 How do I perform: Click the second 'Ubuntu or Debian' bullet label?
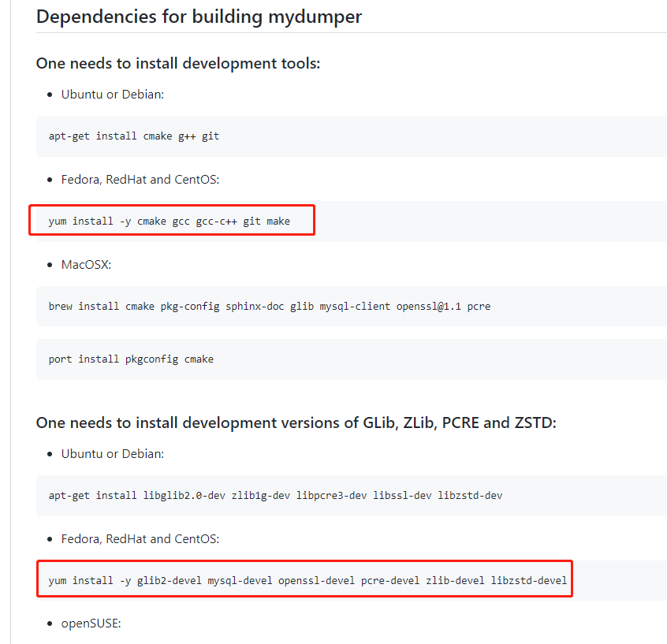coord(110,453)
